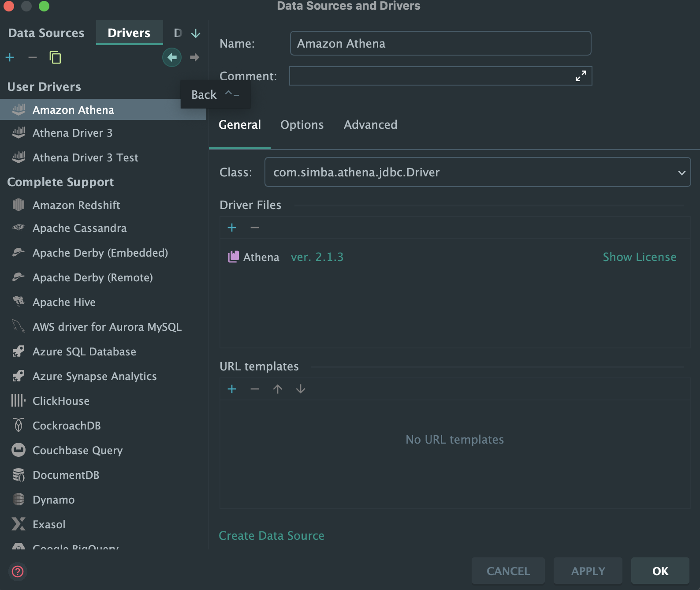This screenshot has width=700, height=590.
Task: Select Athena Driver 3 in the list
Action: pyautogui.click(x=103, y=133)
